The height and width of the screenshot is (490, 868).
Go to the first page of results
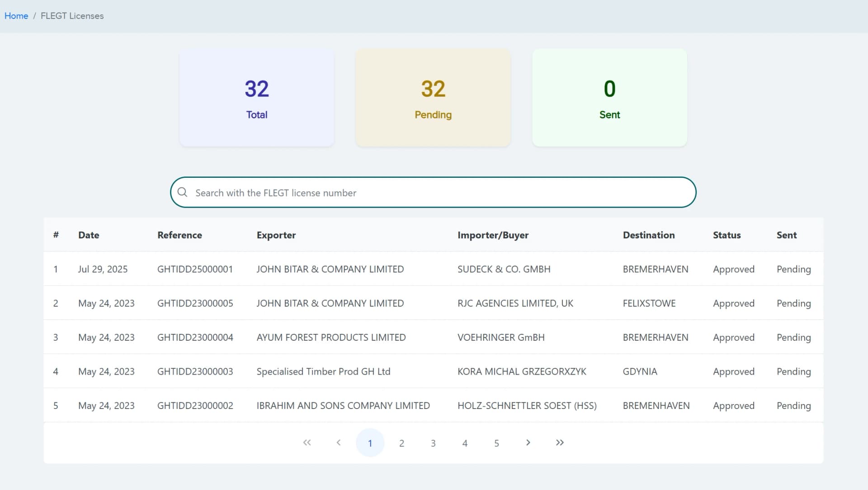point(307,442)
